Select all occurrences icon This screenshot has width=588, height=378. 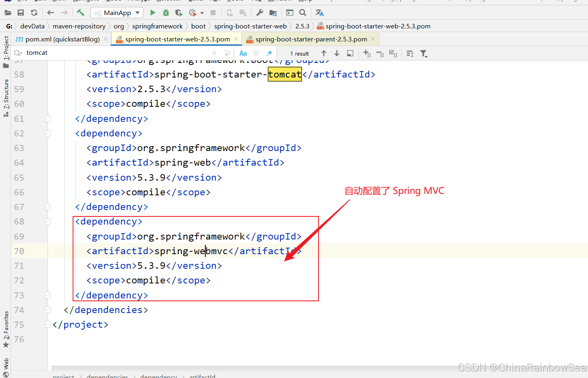coord(393,53)
